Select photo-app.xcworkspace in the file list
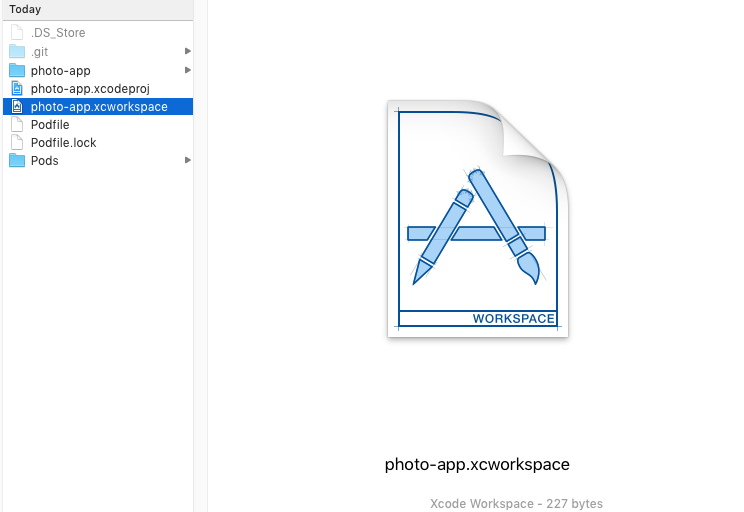Image resolution: width=744 pixels, height=512 pixels. point(99,107)
